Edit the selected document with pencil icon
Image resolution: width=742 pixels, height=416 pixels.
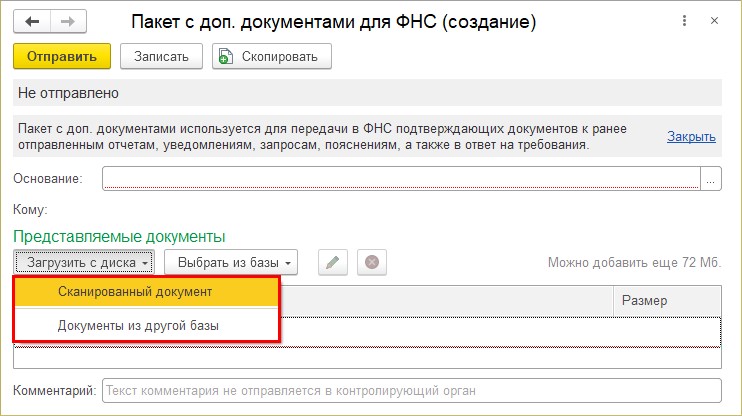(333, 262)
